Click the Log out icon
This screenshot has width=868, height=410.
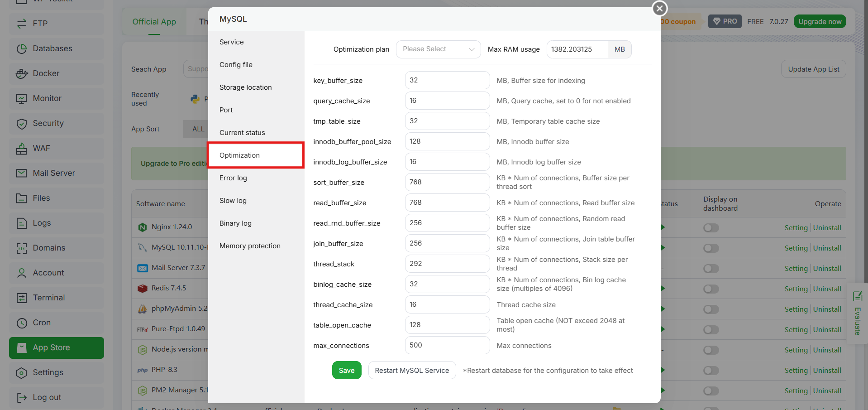pos(21,397)
